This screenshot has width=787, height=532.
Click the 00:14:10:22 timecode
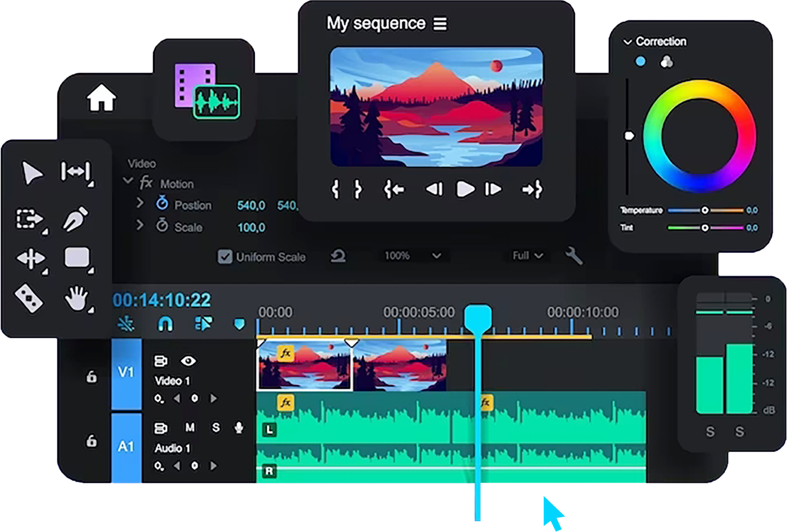pos(162,301)
